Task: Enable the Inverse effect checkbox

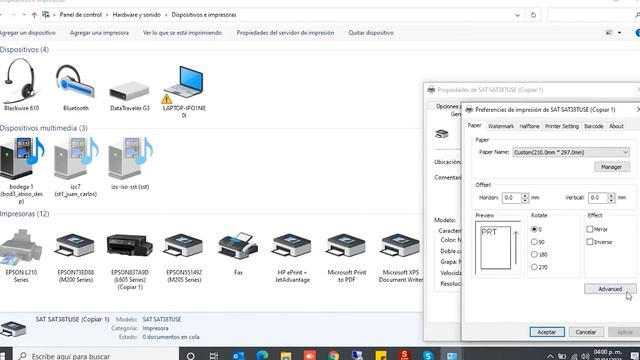Action: click(590, 242)
